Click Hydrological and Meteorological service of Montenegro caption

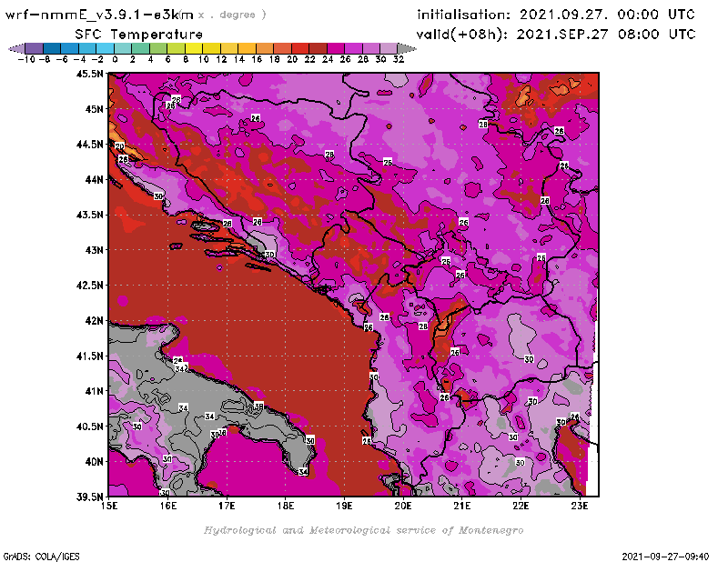(x=363, y=530)
